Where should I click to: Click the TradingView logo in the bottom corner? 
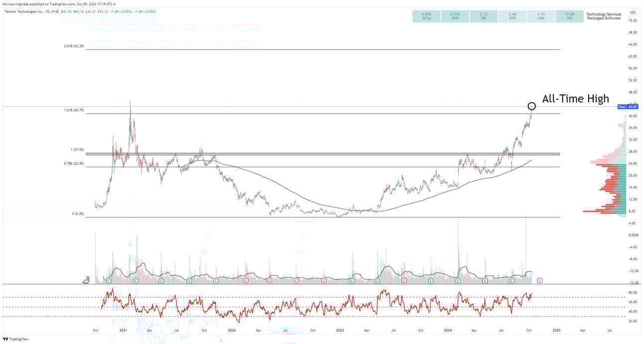pyautogui.click(x=15, y=339)
